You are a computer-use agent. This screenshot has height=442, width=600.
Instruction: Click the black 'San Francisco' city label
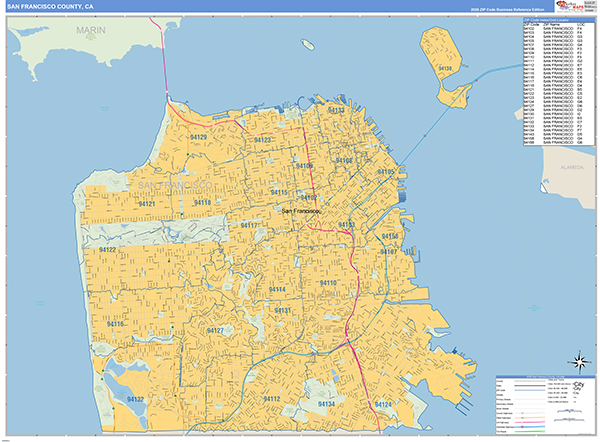coord(301,211)
